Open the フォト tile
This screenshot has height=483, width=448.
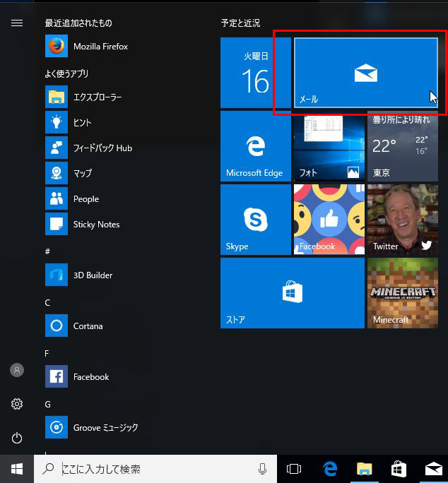point(329,146)
